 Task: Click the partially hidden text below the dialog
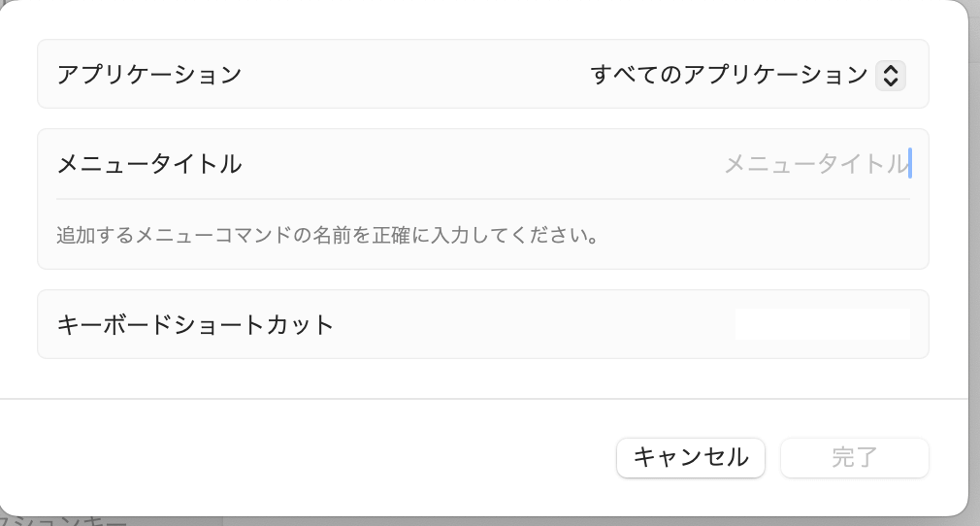[63, 521]
